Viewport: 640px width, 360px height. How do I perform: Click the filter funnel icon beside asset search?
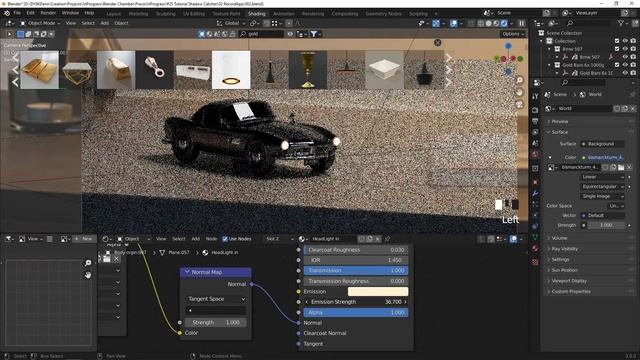pos(313,34)
